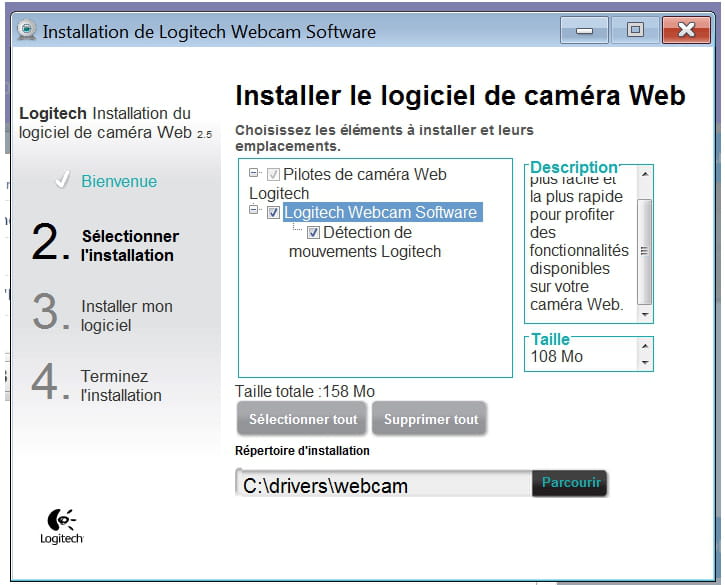Click the Logitech logo at bottom left

coord(61,527)
